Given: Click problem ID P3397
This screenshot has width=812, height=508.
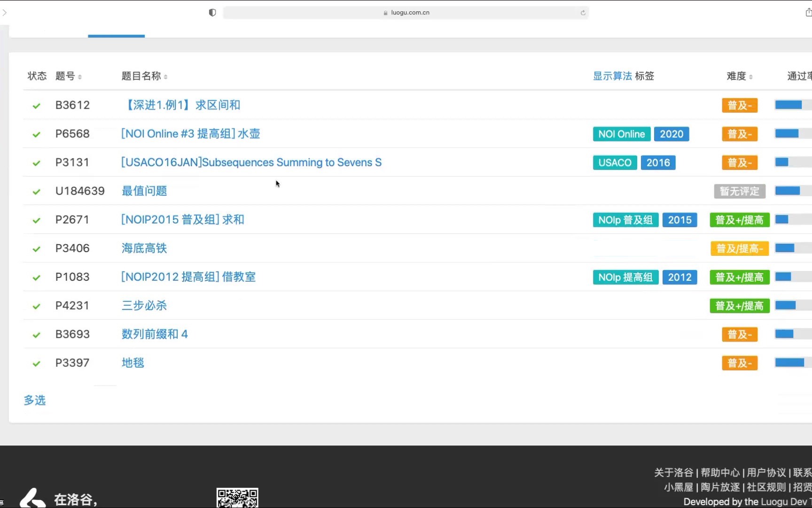Looking at the screenshot, I should pyautogui.click(x=72, y=363).
